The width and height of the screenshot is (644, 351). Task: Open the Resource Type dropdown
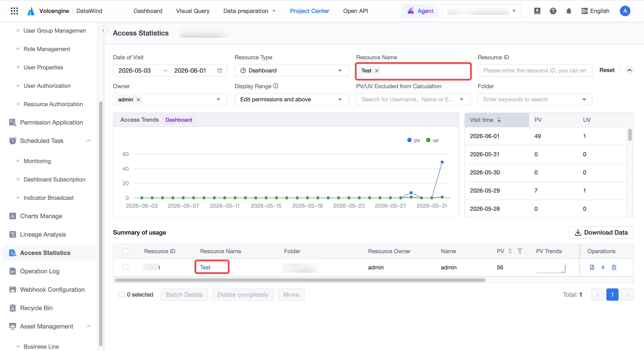(x=292, y=70)
